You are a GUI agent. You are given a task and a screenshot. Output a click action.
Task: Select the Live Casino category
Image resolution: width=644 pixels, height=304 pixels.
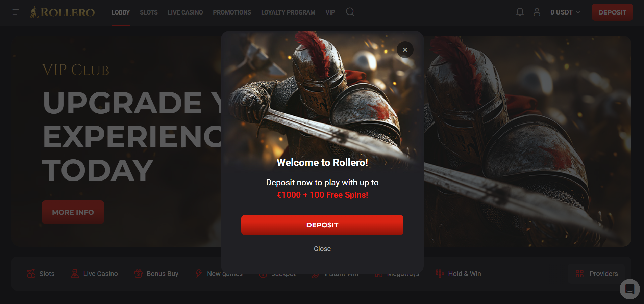(94, 274)
